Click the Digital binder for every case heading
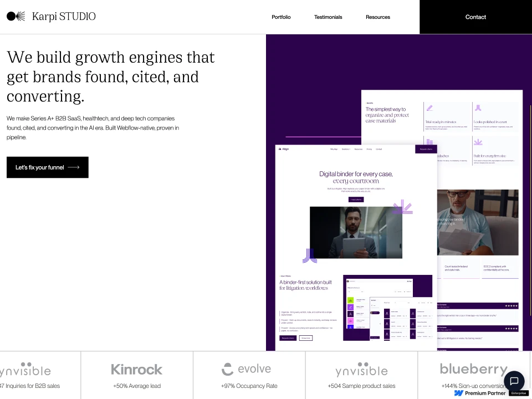 pos(356,177)
